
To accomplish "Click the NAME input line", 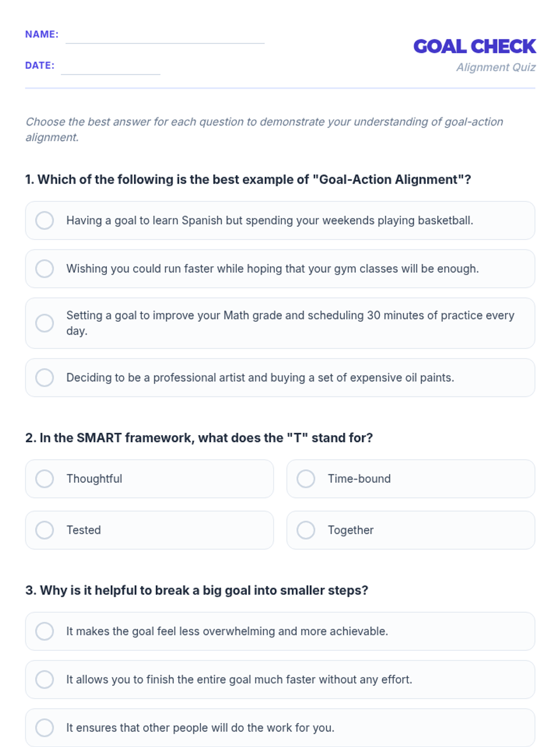I will (165, 35).
